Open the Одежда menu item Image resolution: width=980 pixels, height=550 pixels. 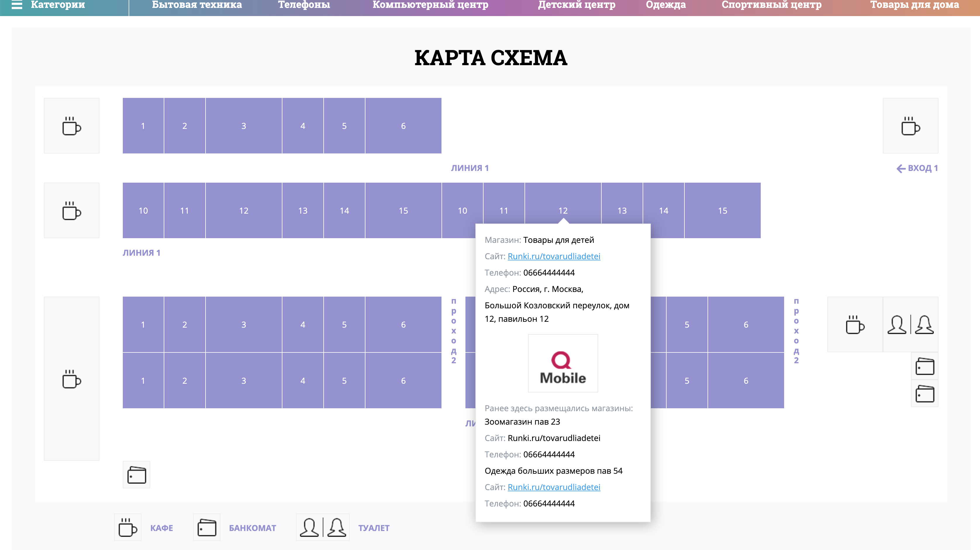[x=666, y=5]
